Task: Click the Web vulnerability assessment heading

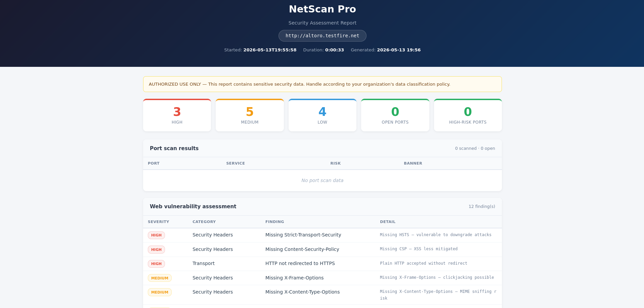Action: [193, 206]
